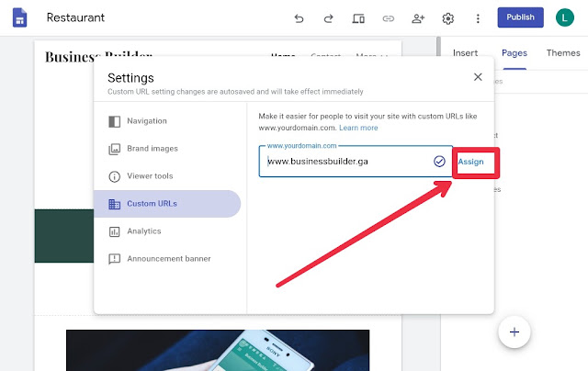Select Announcement banner in settings
This screenshot has height=371, width=588.
point(167,259)
